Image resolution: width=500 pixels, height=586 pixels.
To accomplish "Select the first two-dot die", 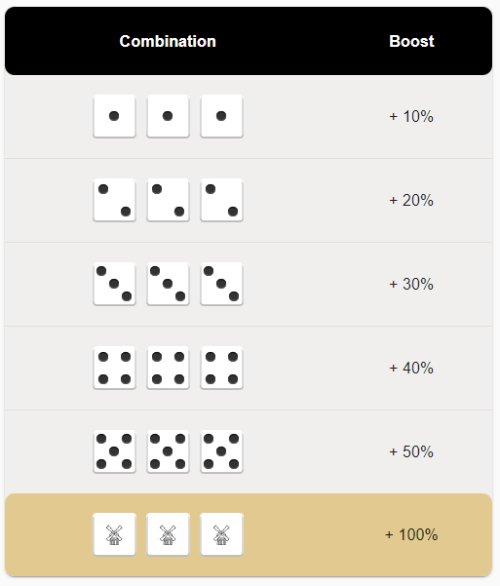I will [x=114, y=200].
